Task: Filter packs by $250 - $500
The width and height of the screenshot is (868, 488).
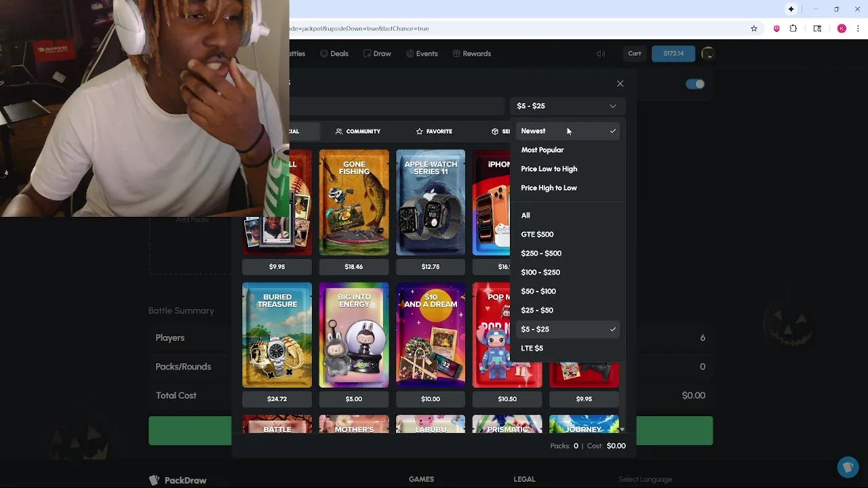Action: pyautogui.click(x=566, y=253)
